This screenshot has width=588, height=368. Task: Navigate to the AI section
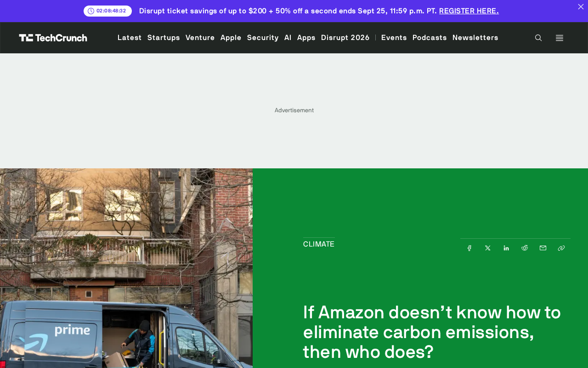click(x=288, y=38)
